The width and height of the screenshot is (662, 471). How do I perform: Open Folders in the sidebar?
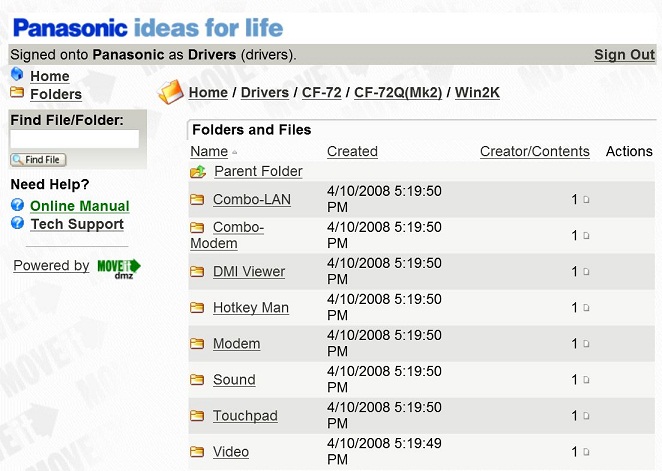click(x=56, y=94)
